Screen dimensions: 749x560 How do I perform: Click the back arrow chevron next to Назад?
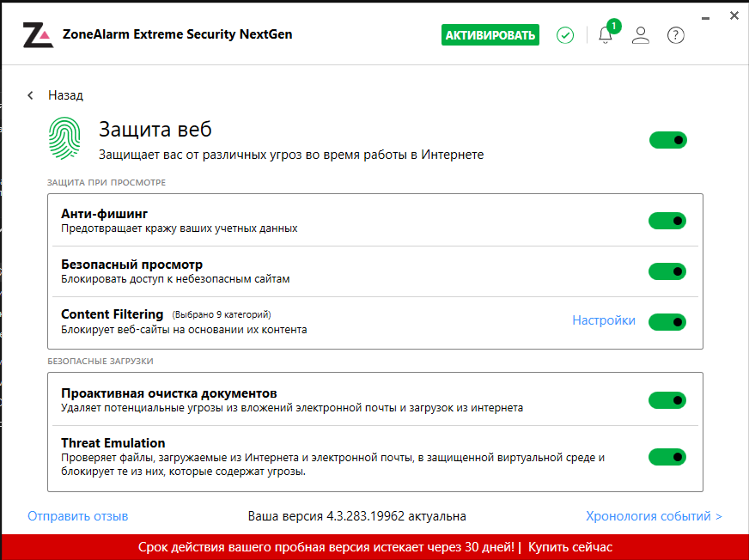point(31,95)
